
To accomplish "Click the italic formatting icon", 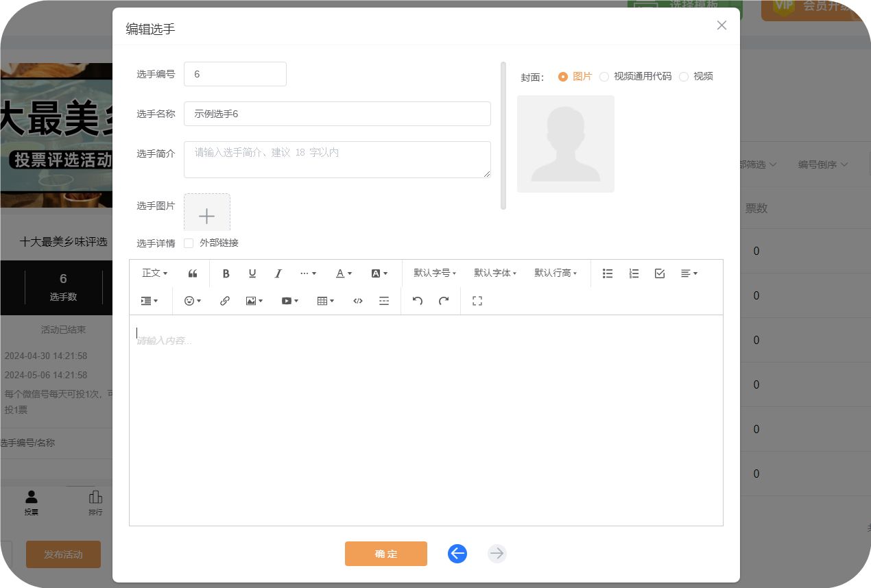I will coord(278,273).
